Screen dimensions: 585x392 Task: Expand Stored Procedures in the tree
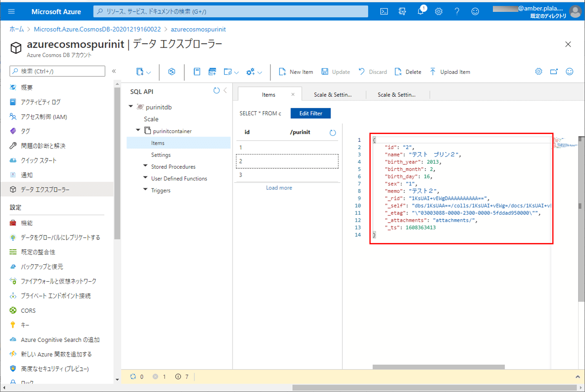tap(145, 166)
